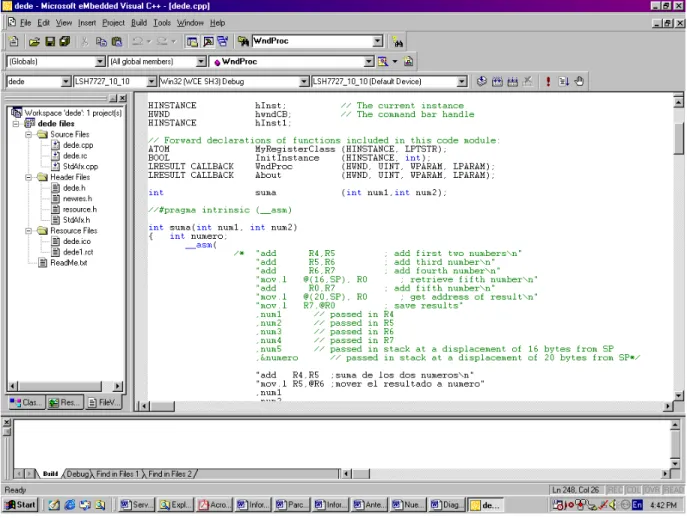Open the View menu
Screen dimensions: 687x518
pyautogui.click(x=64, y=23)
